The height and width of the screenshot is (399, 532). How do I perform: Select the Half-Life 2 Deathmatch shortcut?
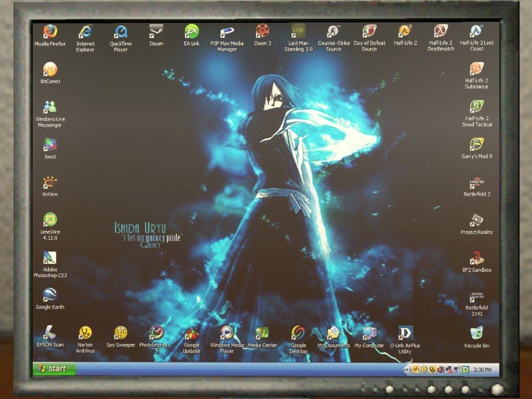click(441, 32)
